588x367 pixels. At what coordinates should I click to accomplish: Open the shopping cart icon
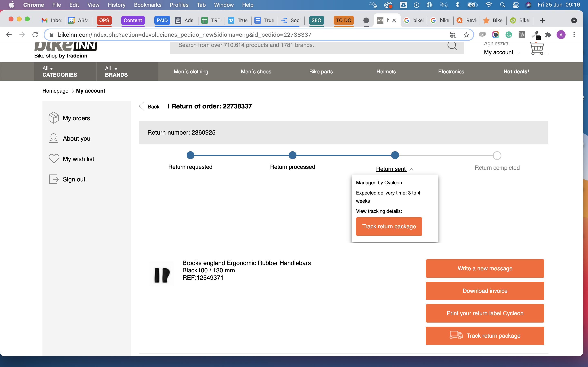(x=537, y=48)
